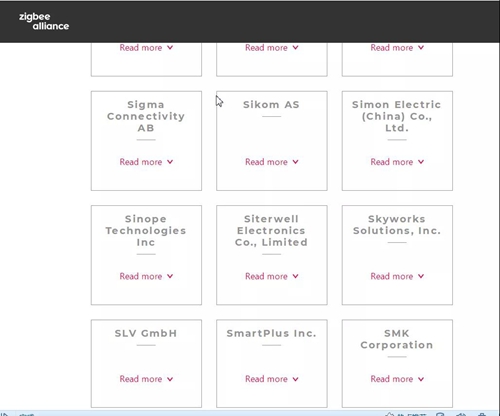Click the Sikom AS heading
This screenshot has width=500, height=416.
[x=271, y=105]
